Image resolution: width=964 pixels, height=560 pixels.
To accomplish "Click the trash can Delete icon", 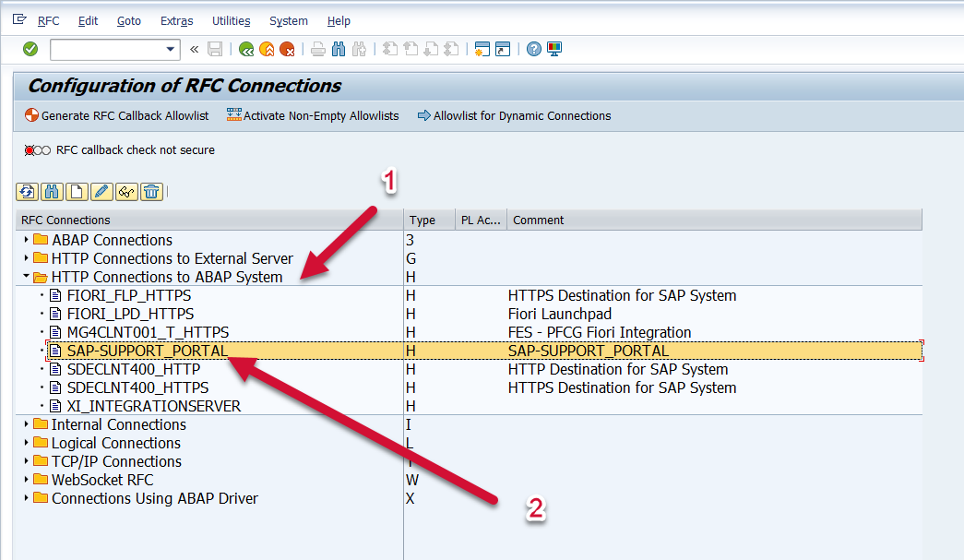I will (x=151, y=192).
